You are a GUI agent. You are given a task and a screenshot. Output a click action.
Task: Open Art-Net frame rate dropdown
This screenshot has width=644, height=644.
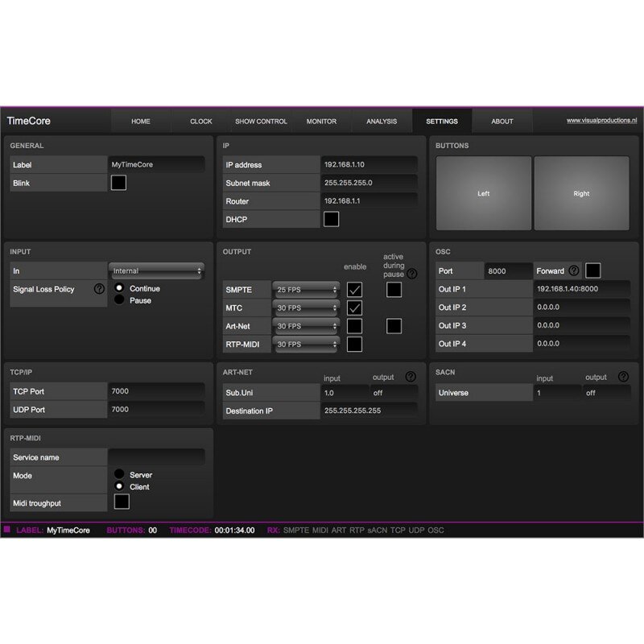(x=306, y=326)
